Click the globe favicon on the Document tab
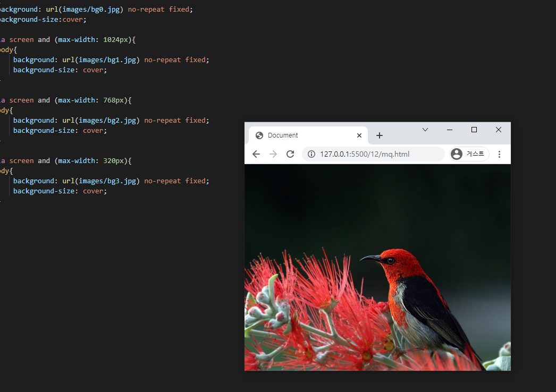 pos(259,135)
